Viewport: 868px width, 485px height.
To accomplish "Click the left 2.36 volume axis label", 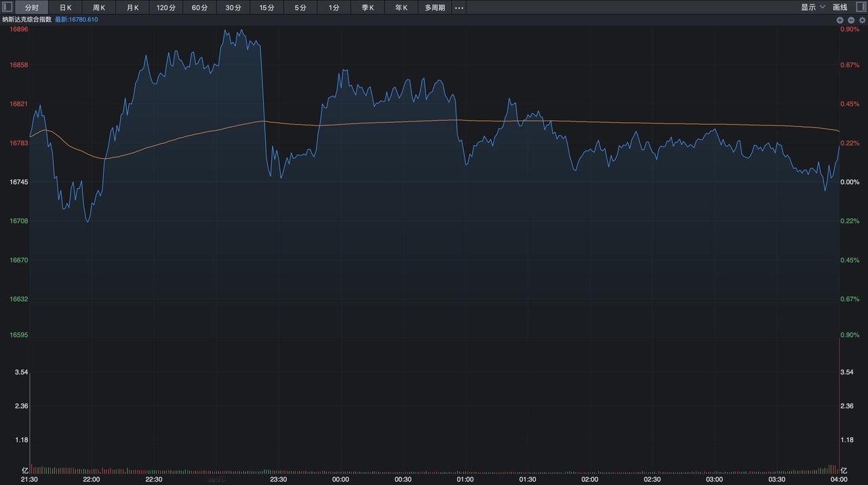I will [22, 406].
